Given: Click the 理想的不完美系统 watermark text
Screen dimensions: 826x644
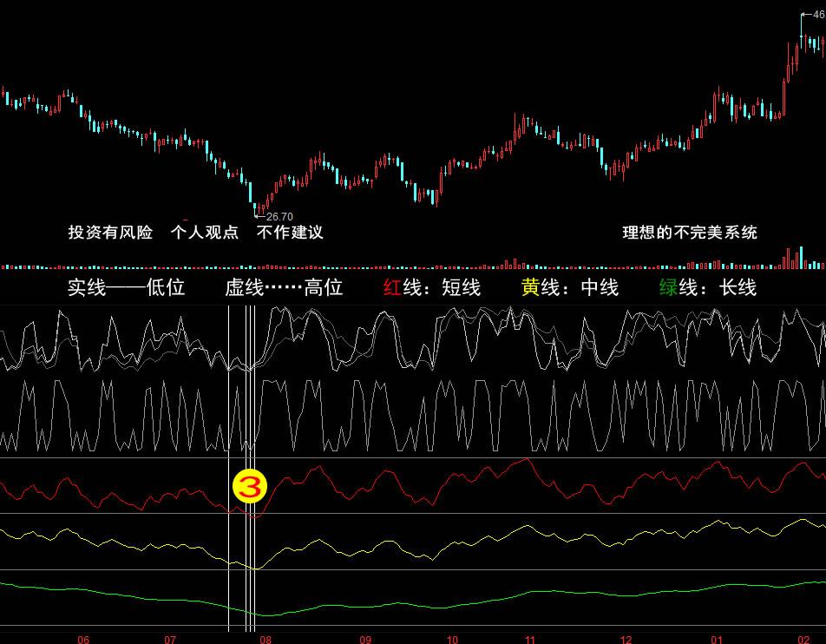Looking at the screenshot, I should click(690, 233).
